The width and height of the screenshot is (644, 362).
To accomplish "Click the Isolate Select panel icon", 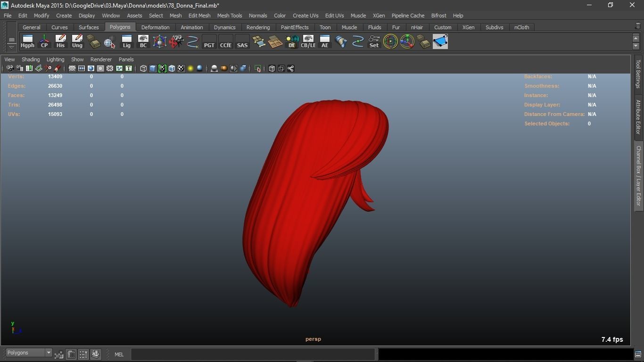I will pyautogui.click(x=257, y=68).
